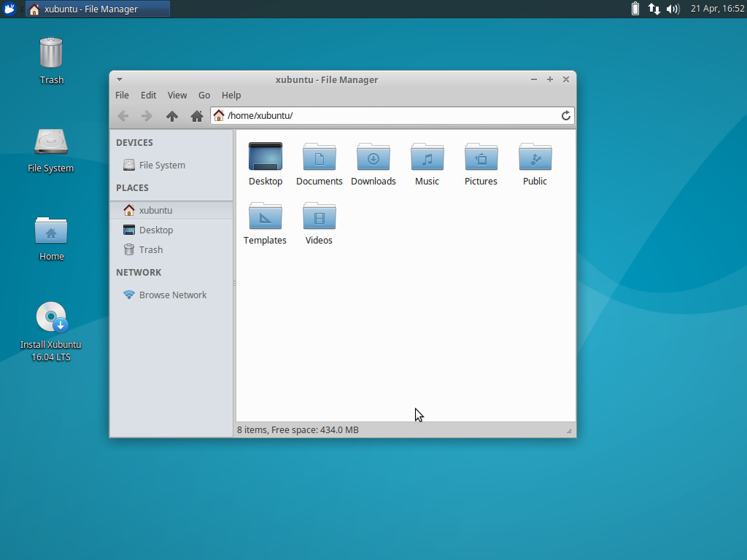Open the Documents folder
Viewport: 747px width, 560px height.
coord(319,157)
